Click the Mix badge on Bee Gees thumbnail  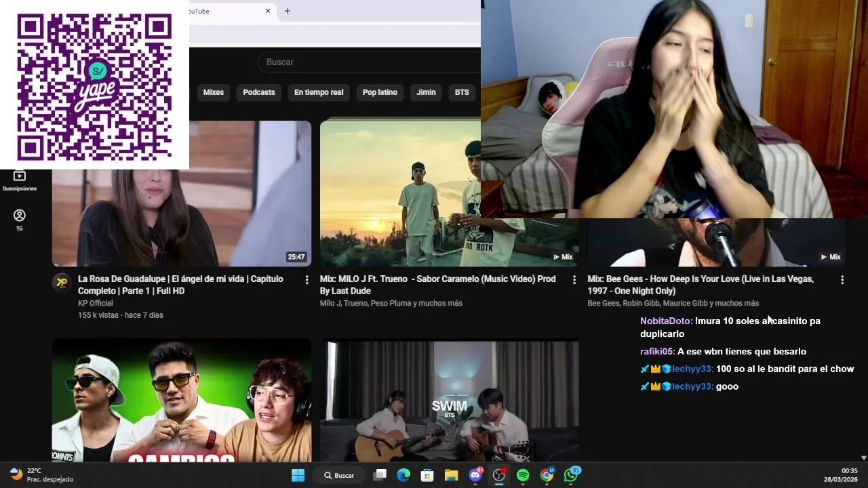click(x=831, y=257)
